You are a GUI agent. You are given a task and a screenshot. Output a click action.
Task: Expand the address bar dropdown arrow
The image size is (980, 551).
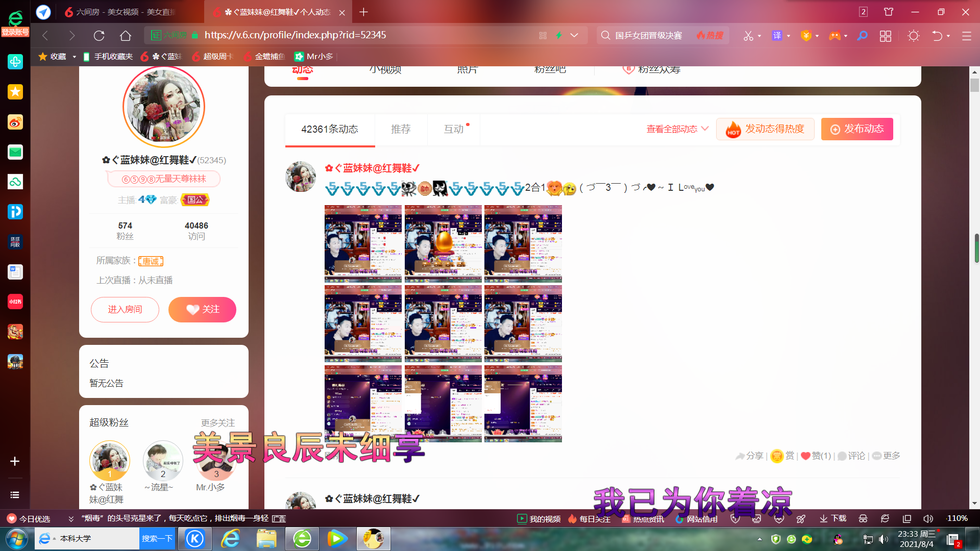tap(574, 36)
